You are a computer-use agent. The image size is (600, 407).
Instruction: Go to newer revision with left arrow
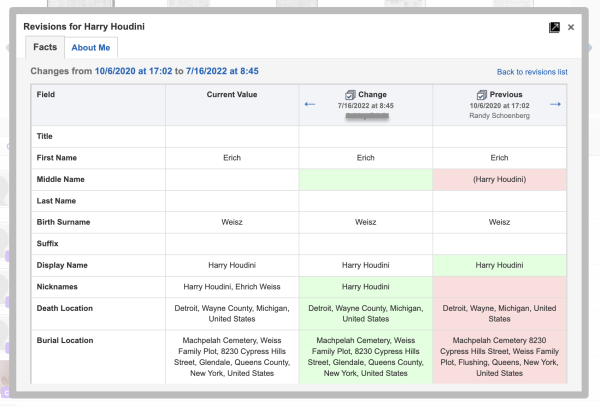(x=310, y=104)
